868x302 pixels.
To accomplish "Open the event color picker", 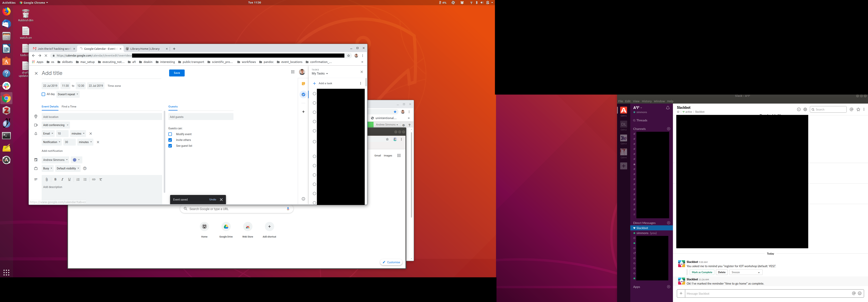I will click(x=76, y=160).
